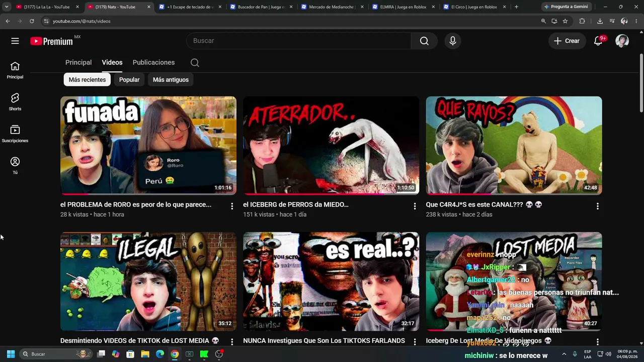Image resolution: width=644 pixels, height=362 pixels.
Task: Open Chrome downloads
Action: coord(600,21)
